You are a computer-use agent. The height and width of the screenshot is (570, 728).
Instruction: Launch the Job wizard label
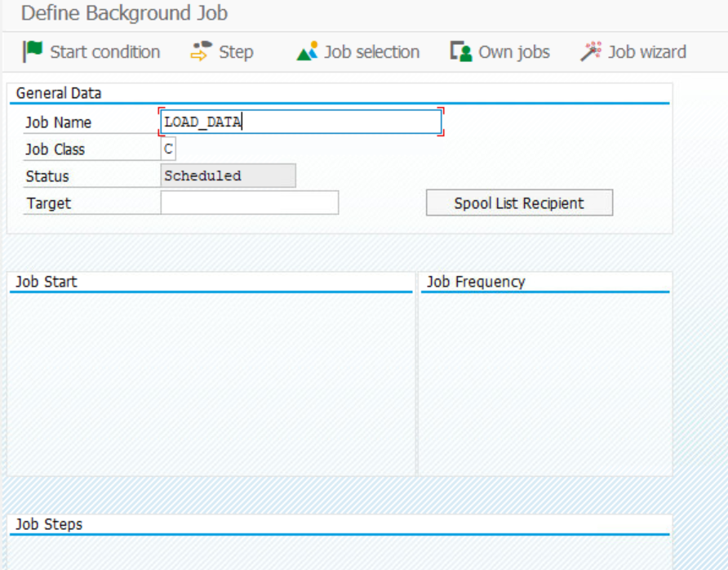pyautogui.click(x=647, y=52)
